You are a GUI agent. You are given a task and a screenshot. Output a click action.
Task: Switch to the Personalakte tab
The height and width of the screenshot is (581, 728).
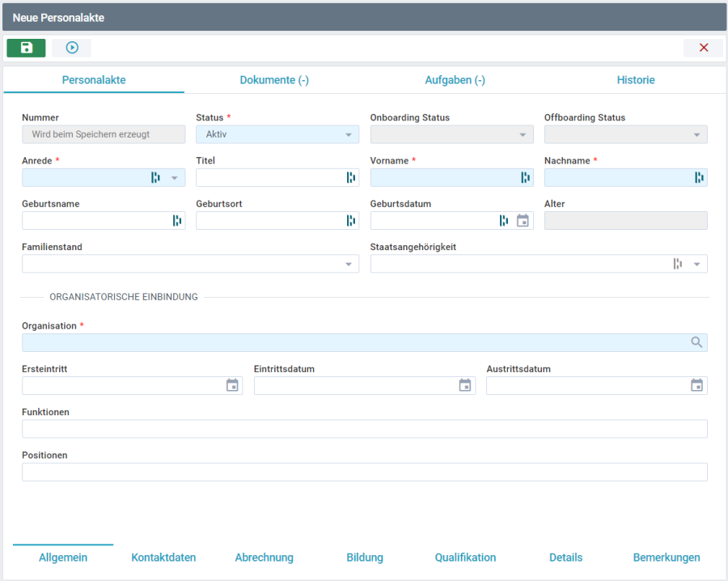point(94,80)
